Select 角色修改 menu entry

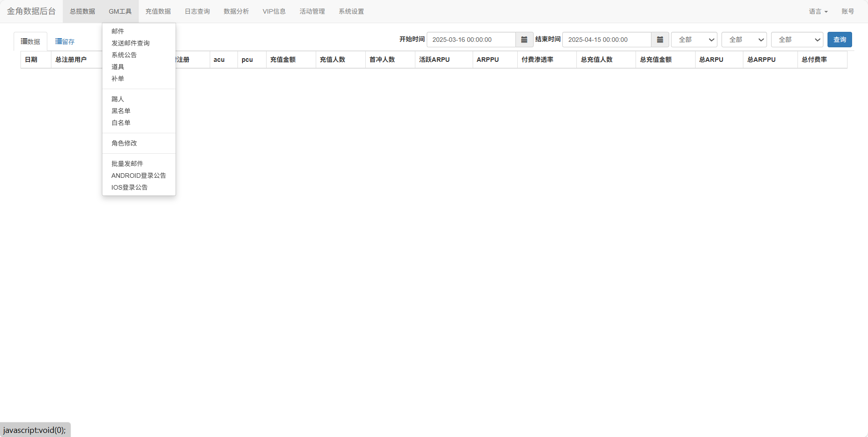[x=139, y=143]
